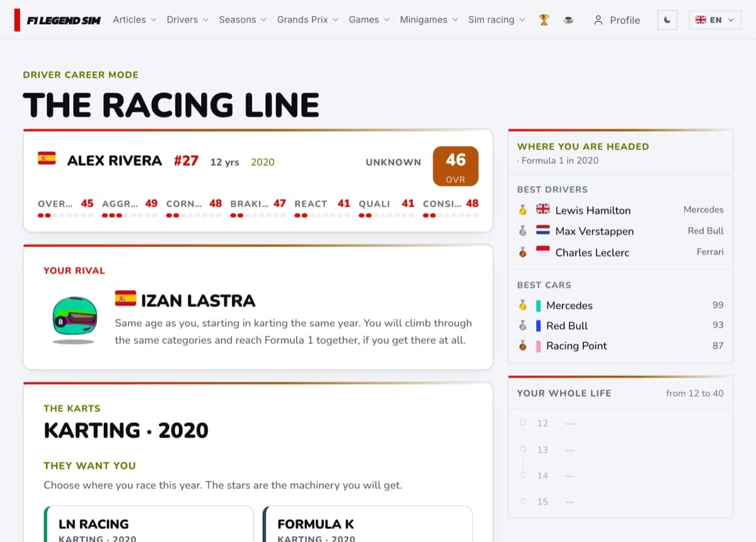The height and width of the screenshot is (542, 756).
Task: Click 'Formula 1 in 2020' text
Action: [560, 160]
